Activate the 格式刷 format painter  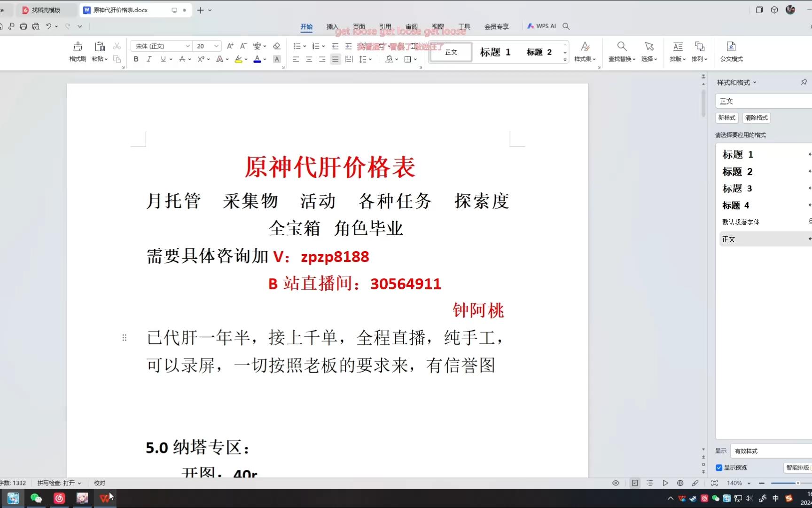coord(78,52)
